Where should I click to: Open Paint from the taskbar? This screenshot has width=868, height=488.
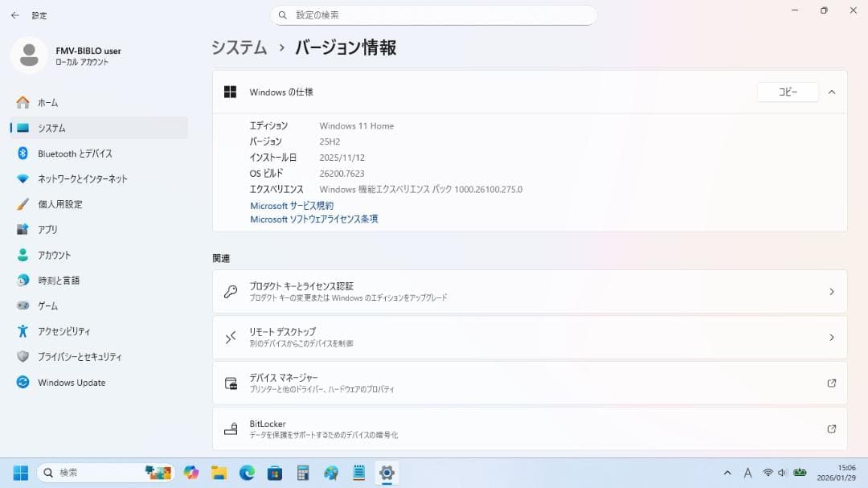(x=330, y=473)
